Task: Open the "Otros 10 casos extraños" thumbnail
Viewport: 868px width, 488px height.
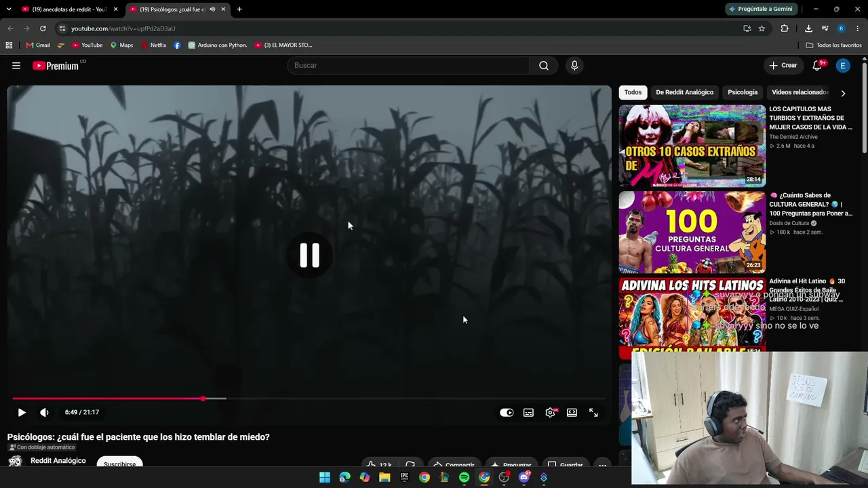Action: click(x=692, y=146)
